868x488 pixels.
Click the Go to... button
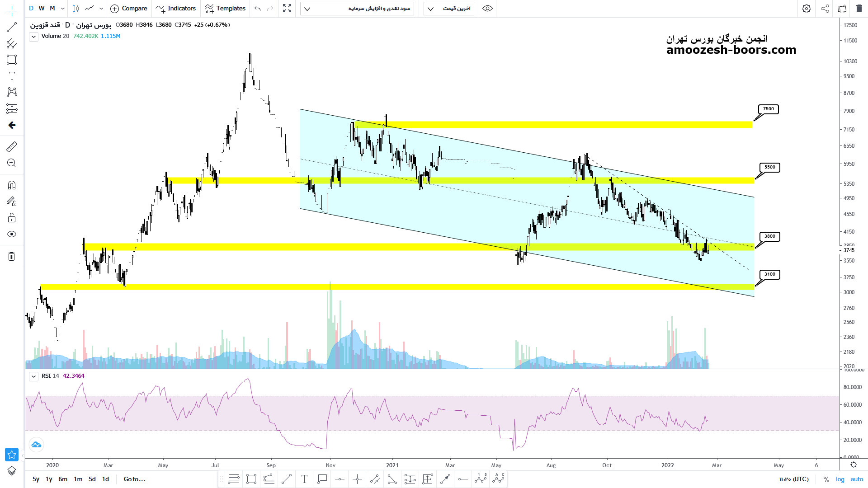pyautogui.click(x=134, y=479)
